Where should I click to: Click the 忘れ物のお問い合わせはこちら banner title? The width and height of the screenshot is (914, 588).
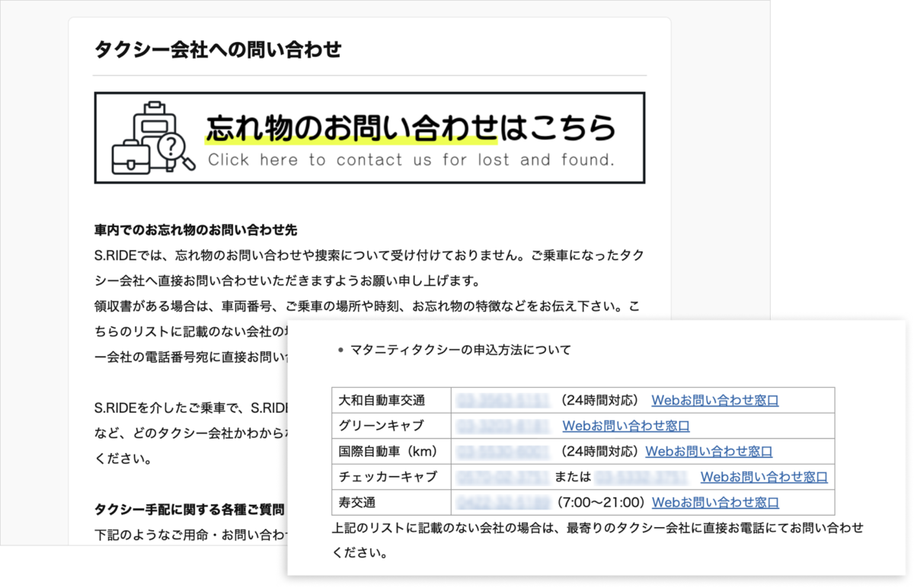click(410, 127)
